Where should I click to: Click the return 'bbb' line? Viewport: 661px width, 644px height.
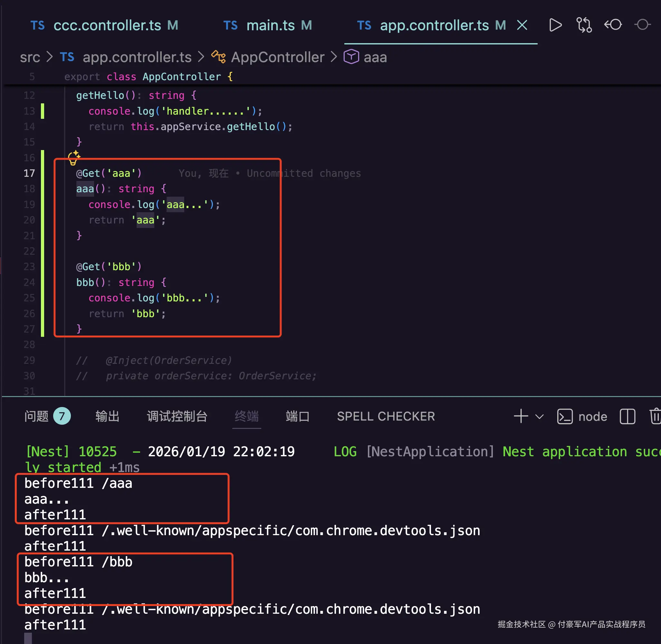point(127,314)
